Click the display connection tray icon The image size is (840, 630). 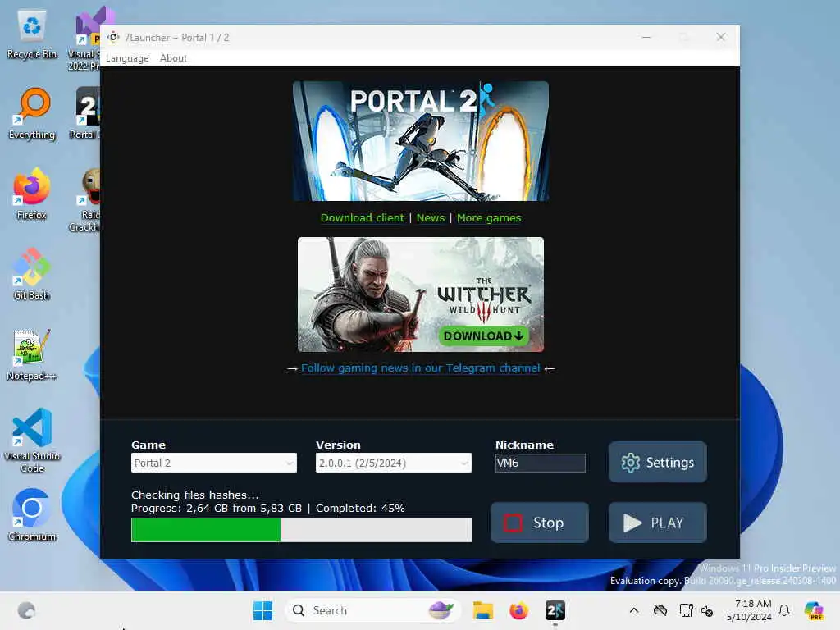[686, 610]
